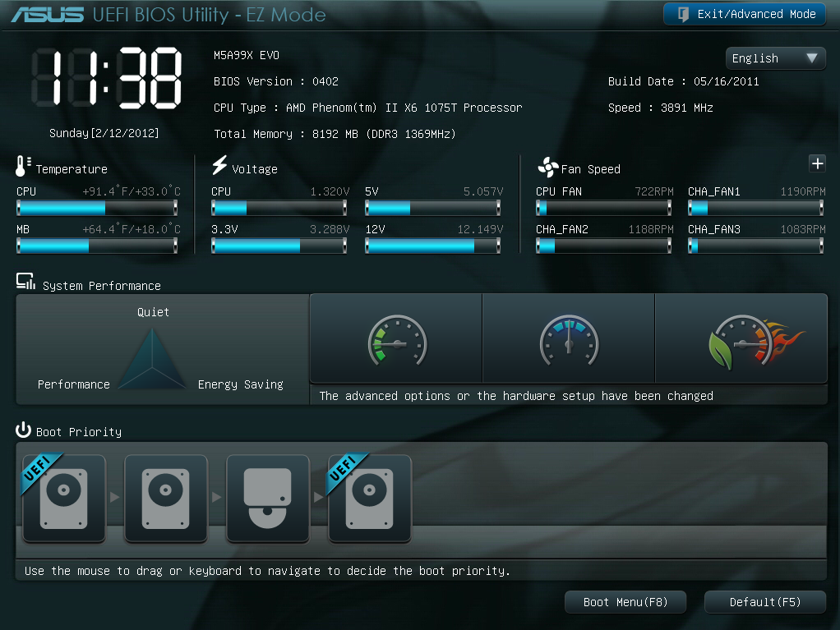Screen dimensions: 840x630
Task: Click the '1.320V' CPU voltage reading
Action: [330, 191]
